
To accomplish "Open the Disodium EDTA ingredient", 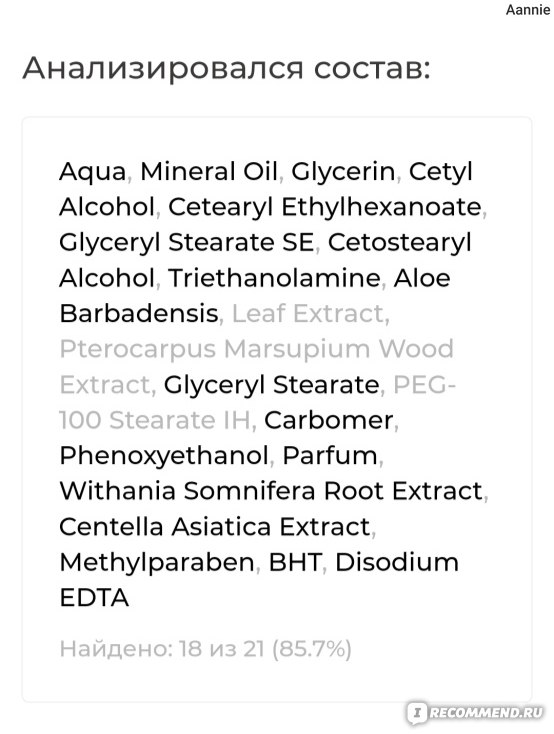I will coord(397,562).
